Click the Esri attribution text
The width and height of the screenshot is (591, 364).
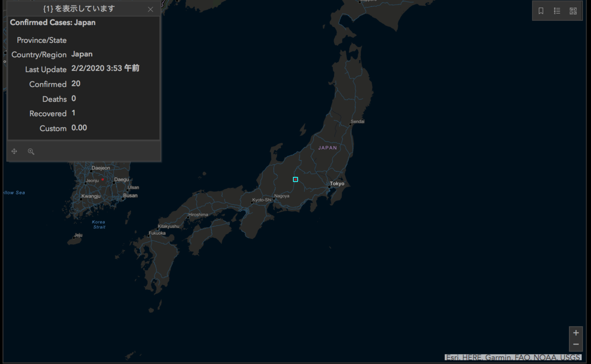coord(513,358)
